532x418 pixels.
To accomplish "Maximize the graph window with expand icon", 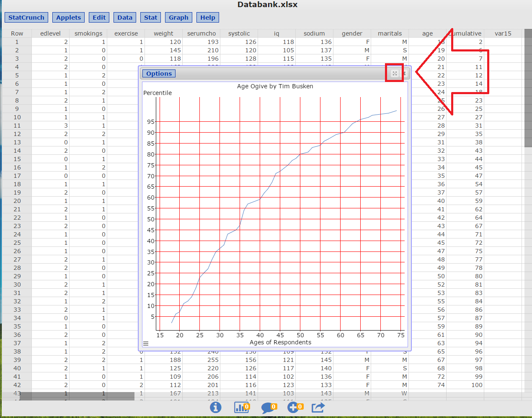I will [x=395, y=73].
